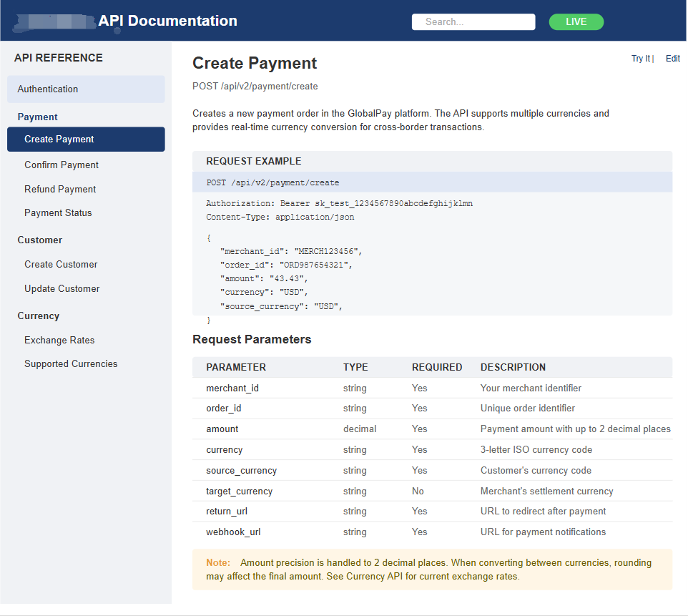Click "Merchant's settlement currency" description

click(x=546, y=491)
